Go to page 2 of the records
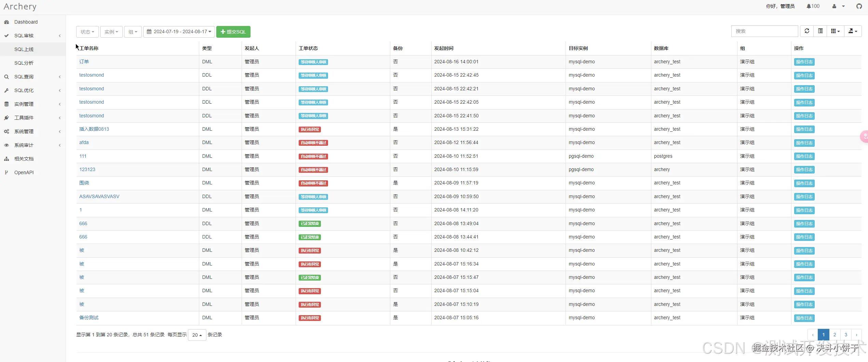The width and height of the screenshot is (868, 362). 835,335
